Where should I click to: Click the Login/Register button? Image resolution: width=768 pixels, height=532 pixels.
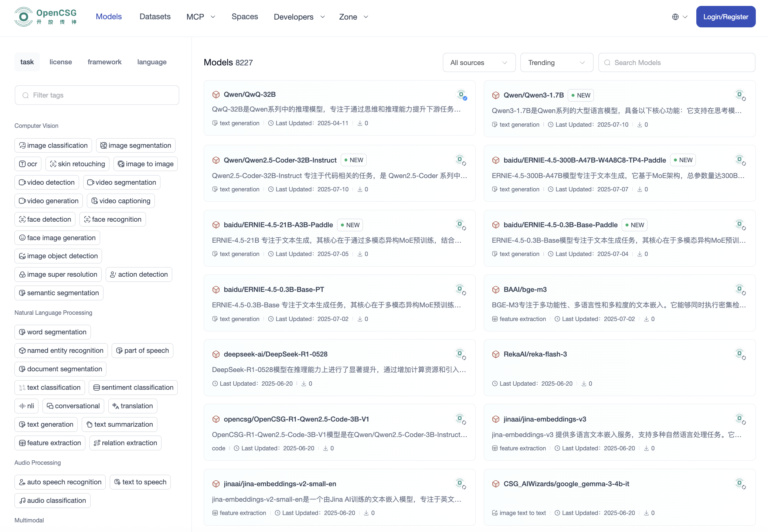click(x=725, y=17)
